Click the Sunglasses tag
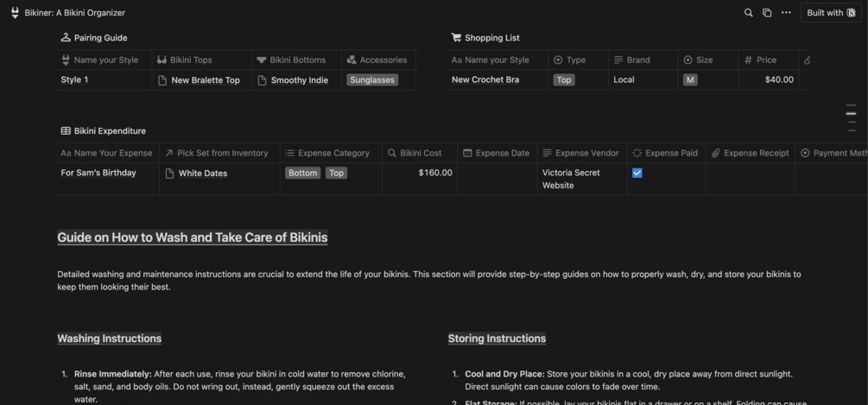The height and width of the screenshot is (405, 868). pos(372,80)
